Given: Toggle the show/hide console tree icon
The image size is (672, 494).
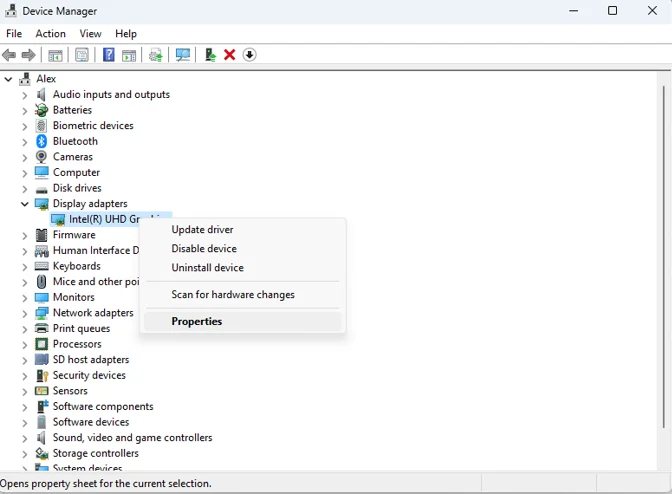Looking at the screenshot, I should (55, 55).
